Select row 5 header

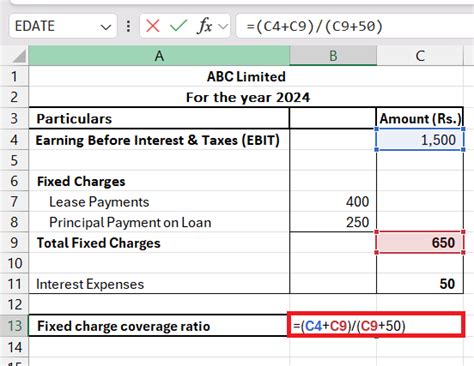[x=14, y=160]
